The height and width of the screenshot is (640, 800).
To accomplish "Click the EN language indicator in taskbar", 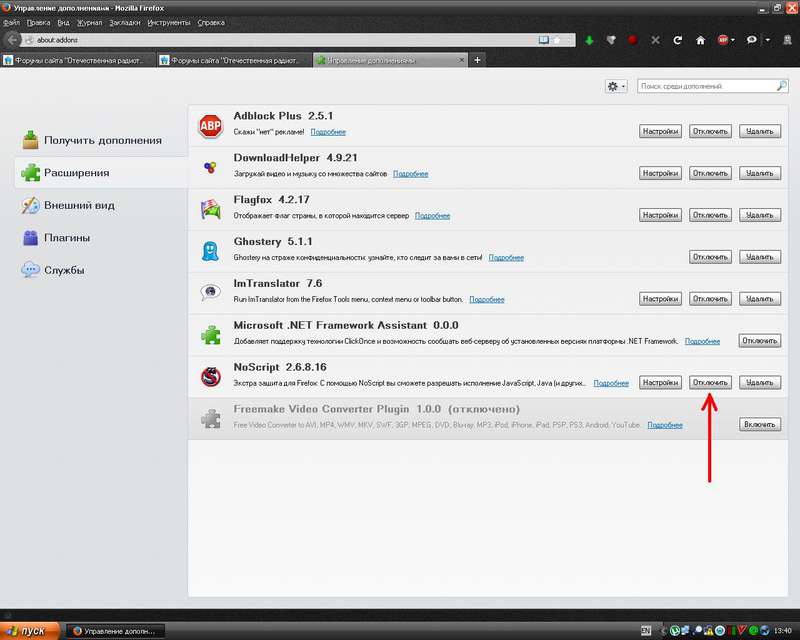I will tap(646, 631).
